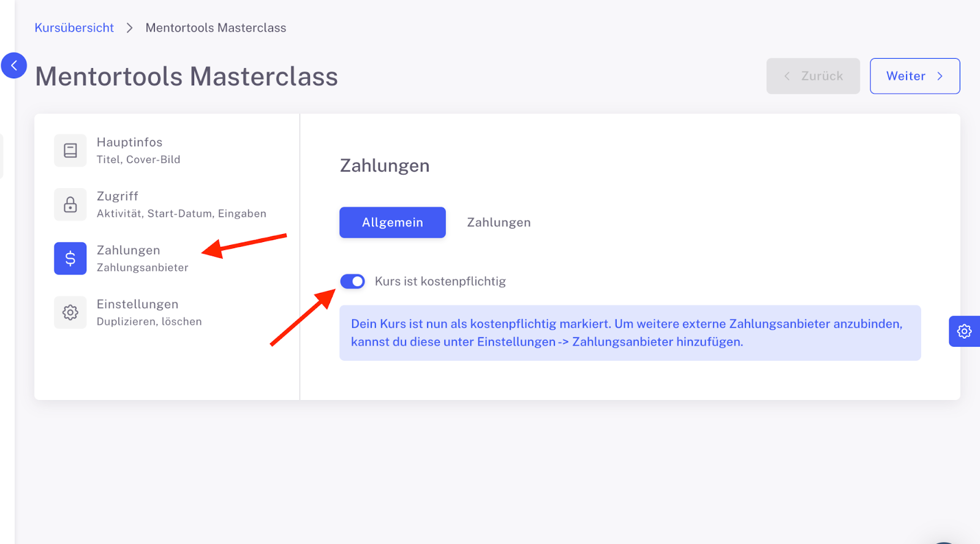Open Zugriff section label in sidebar
980x544 pixels.
click(x=118, y=196)
